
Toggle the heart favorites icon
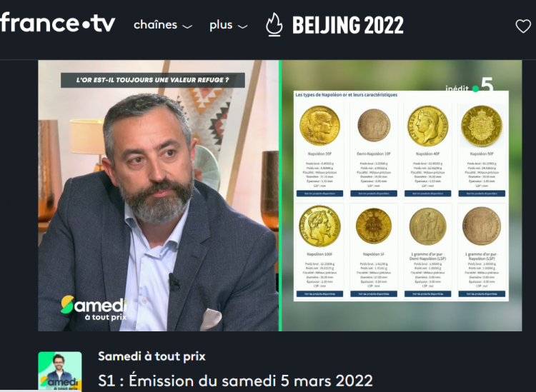pyautogui.click(x=523, y=26)
